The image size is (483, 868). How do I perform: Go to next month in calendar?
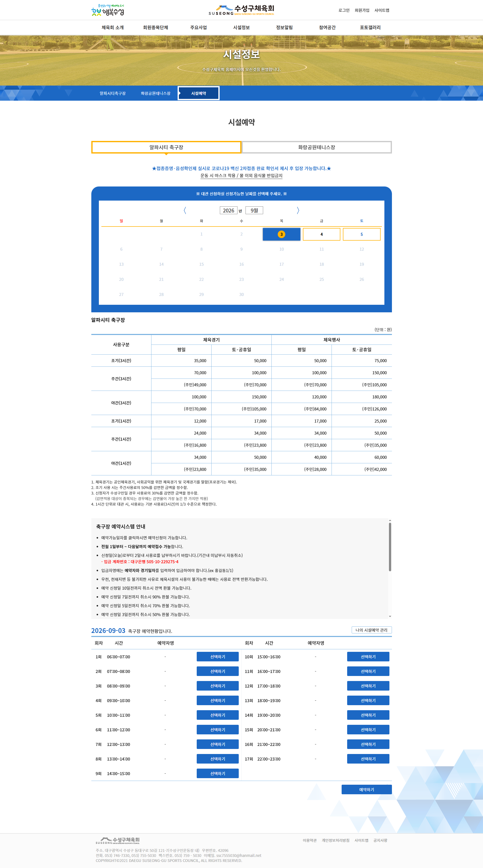click(x=298, y=210)
